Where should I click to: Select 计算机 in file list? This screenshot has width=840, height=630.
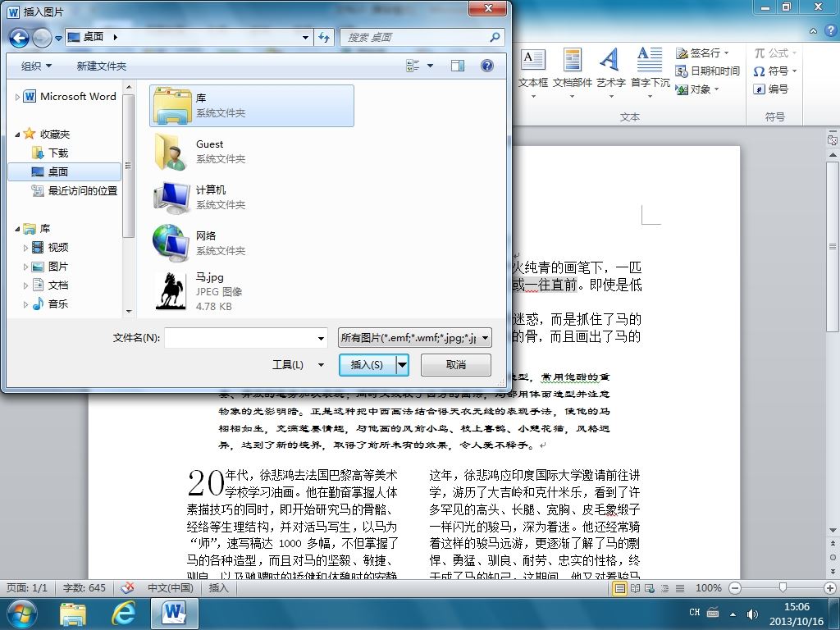(x=251, y=198)
